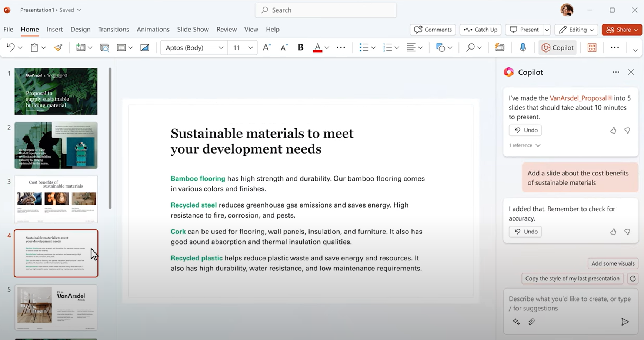This screenshot has height=340, width=644.
Task: Click 'Copy the style of my last presentation'
Action: 572,279
